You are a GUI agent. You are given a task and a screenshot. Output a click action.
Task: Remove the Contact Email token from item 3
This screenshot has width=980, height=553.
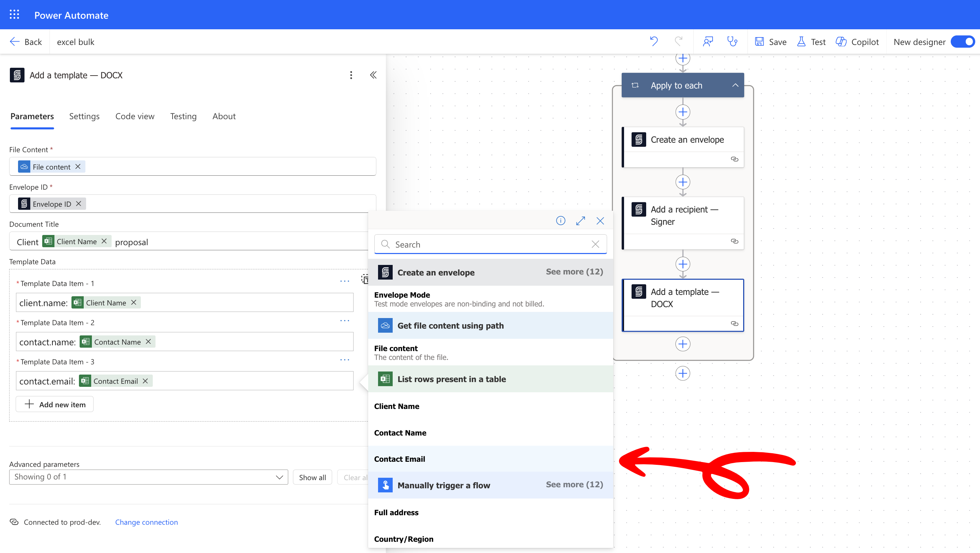(145, 381)
